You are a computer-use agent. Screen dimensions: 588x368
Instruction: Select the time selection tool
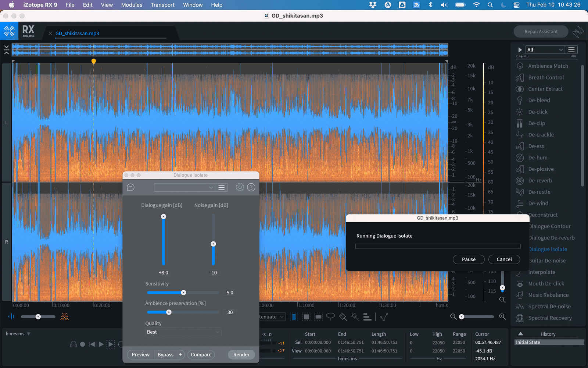pos(294,317)
